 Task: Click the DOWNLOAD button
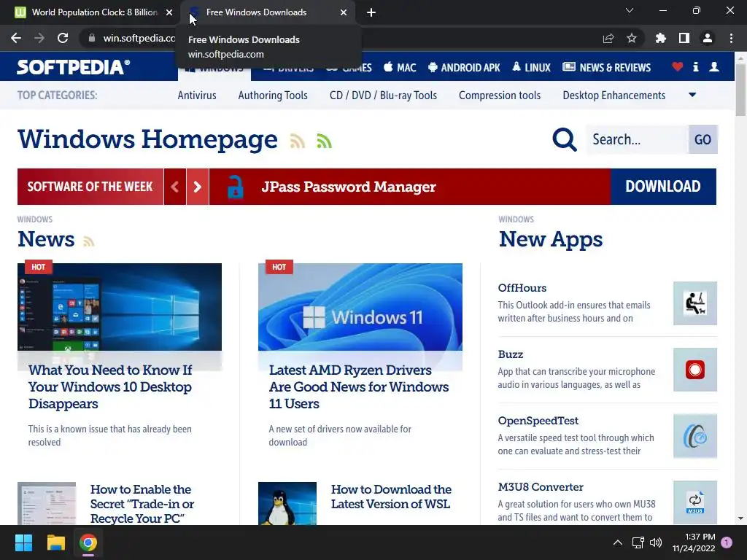coord(663,187)
